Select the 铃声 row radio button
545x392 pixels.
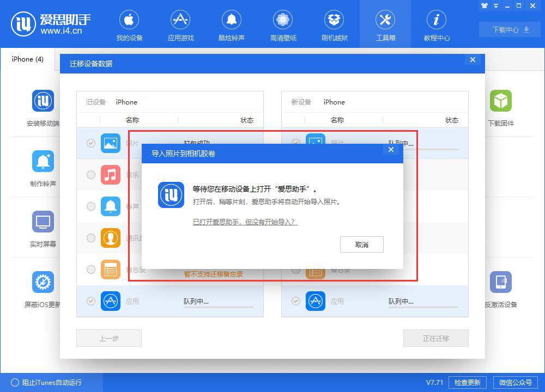point(90,206)
